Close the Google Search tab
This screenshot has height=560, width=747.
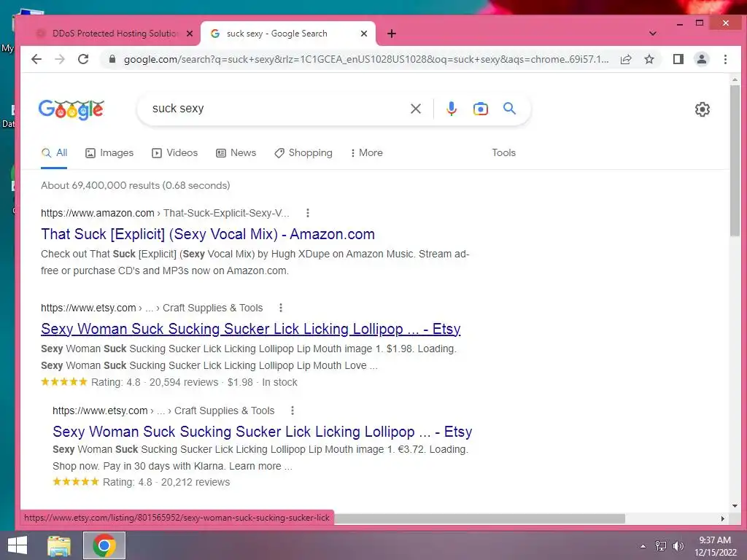pyautogui.click(x=363, y=34)
